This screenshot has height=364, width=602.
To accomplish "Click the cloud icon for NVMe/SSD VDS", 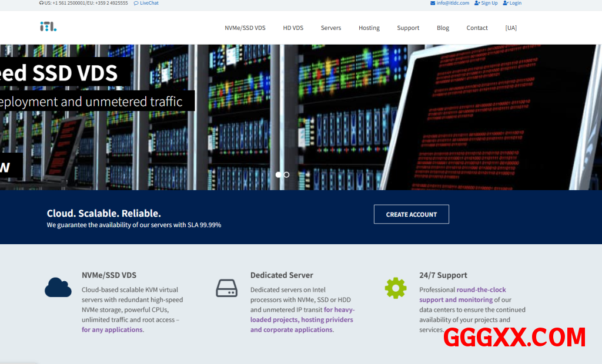I will pos(58,288).
